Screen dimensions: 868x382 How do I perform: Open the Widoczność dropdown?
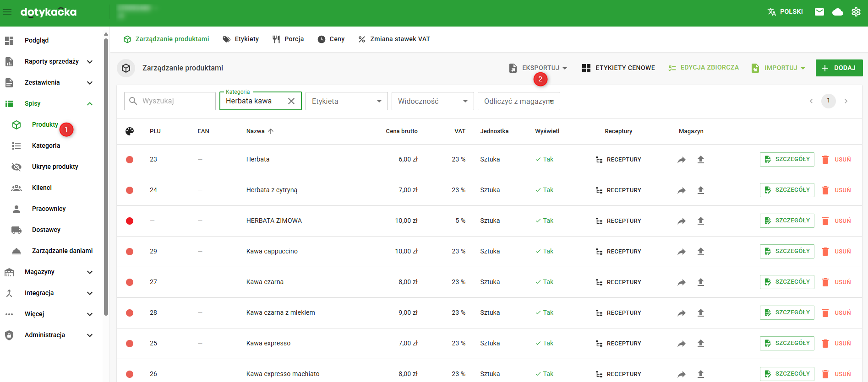click(x=432, y=101)
